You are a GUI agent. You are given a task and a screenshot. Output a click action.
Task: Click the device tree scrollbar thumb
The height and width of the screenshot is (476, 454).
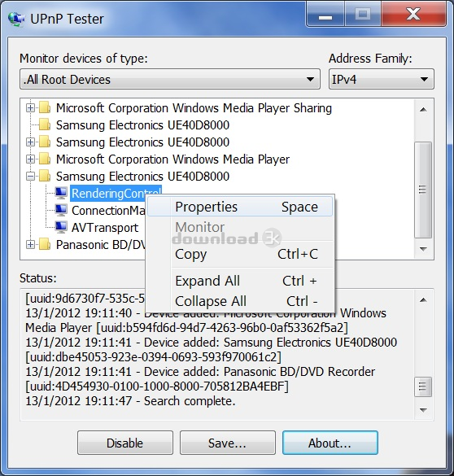click(423, 190)
